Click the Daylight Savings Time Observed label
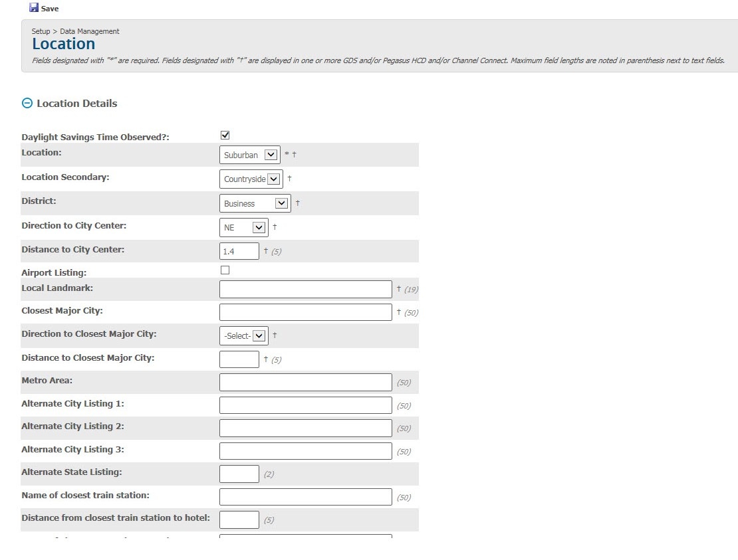 [96, 137]
